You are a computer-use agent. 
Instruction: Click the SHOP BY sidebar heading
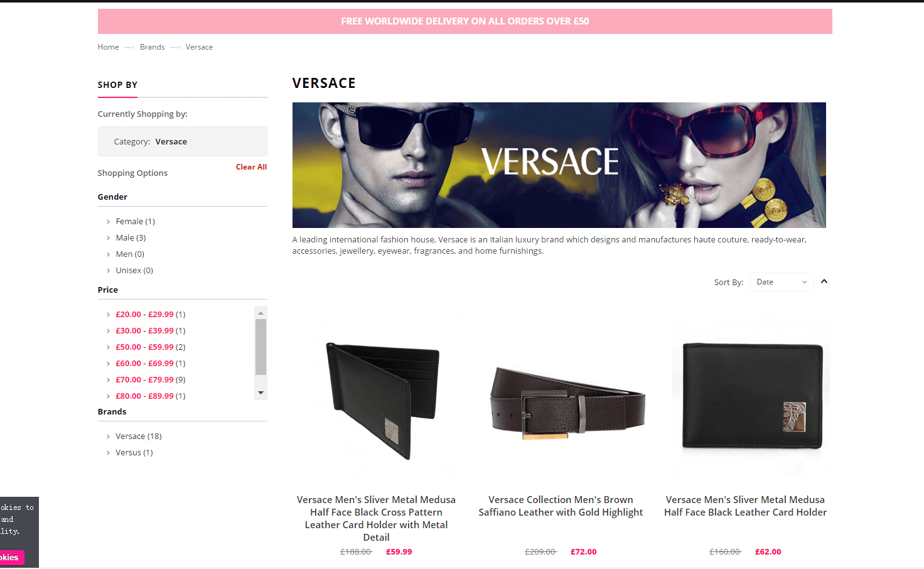point(117,85)
